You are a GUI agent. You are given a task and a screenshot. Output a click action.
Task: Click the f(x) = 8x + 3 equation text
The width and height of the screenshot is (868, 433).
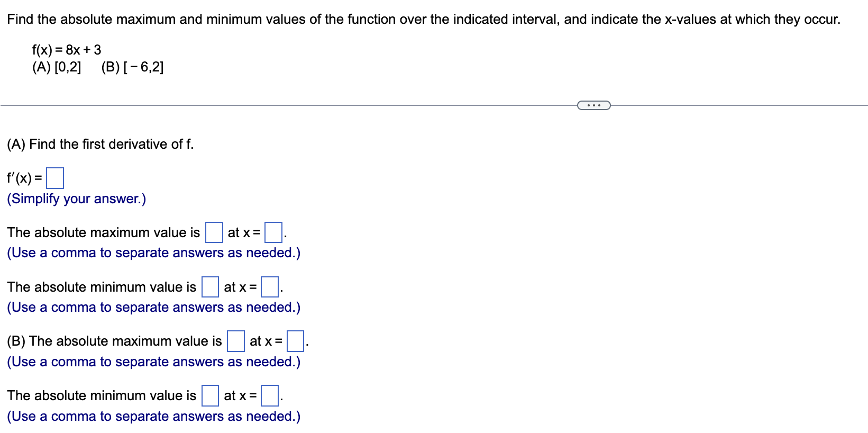(x=66, y=50)
